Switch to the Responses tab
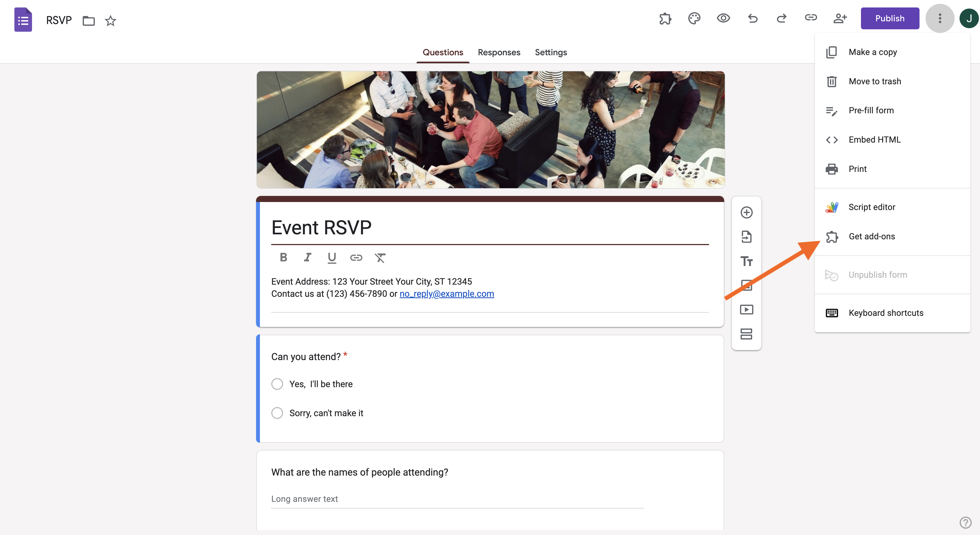 click(x=499, y=52)
